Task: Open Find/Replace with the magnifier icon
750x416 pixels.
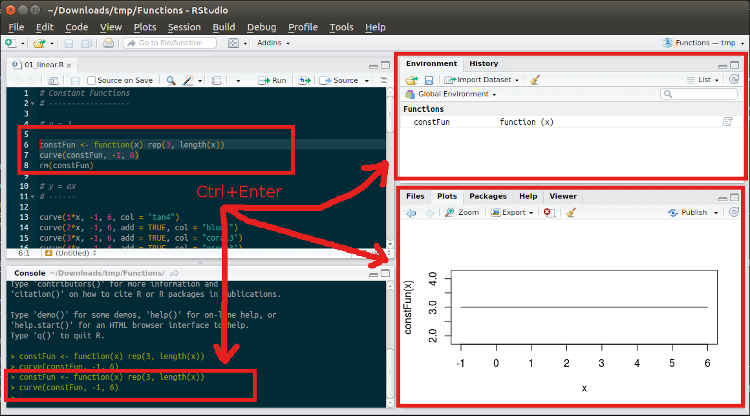Action: (171, 81)
